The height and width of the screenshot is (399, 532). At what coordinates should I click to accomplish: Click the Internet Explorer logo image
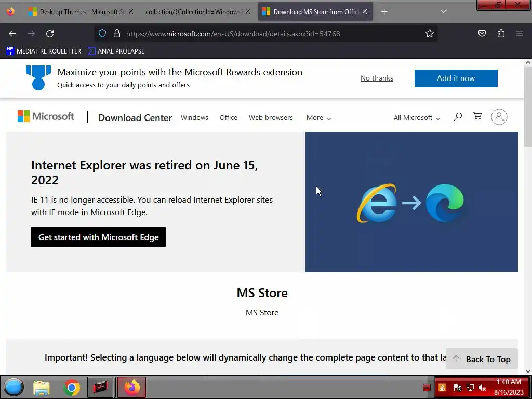click(x=377, y=203)
